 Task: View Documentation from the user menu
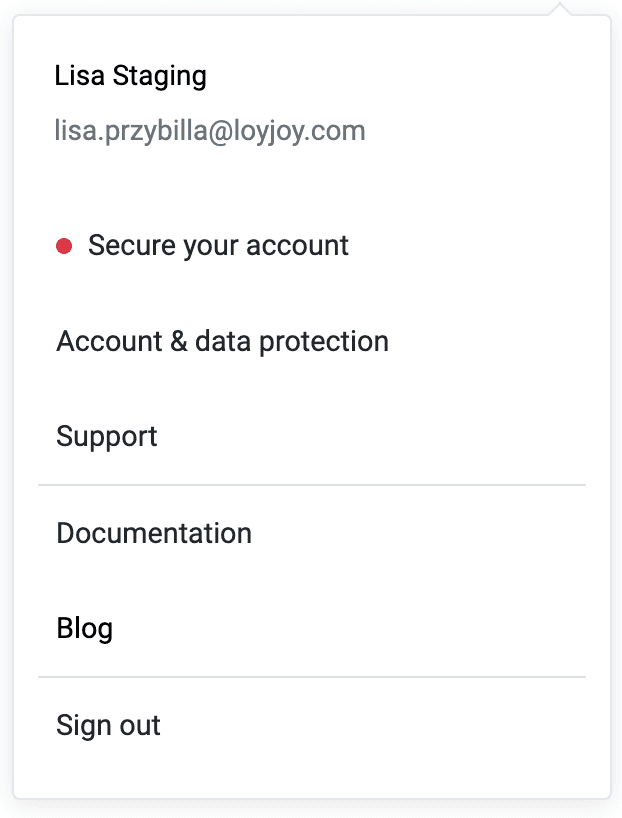click(154, 533)
